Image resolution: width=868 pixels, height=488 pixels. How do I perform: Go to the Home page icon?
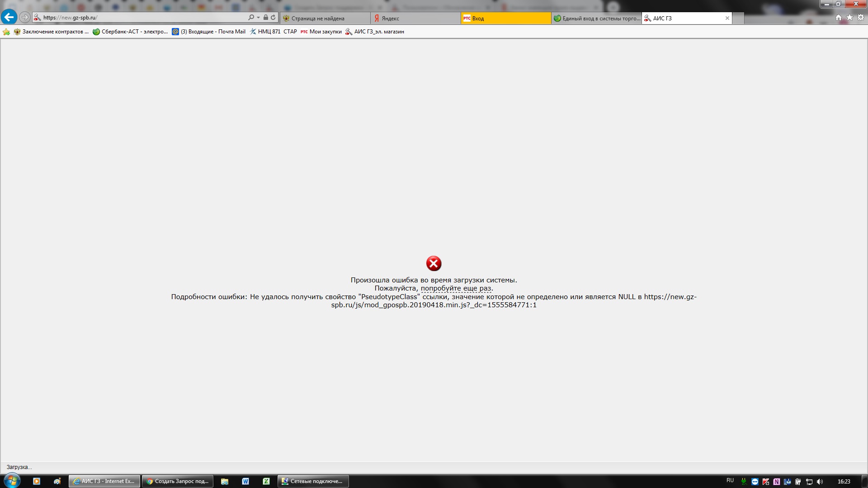point(839,18)
